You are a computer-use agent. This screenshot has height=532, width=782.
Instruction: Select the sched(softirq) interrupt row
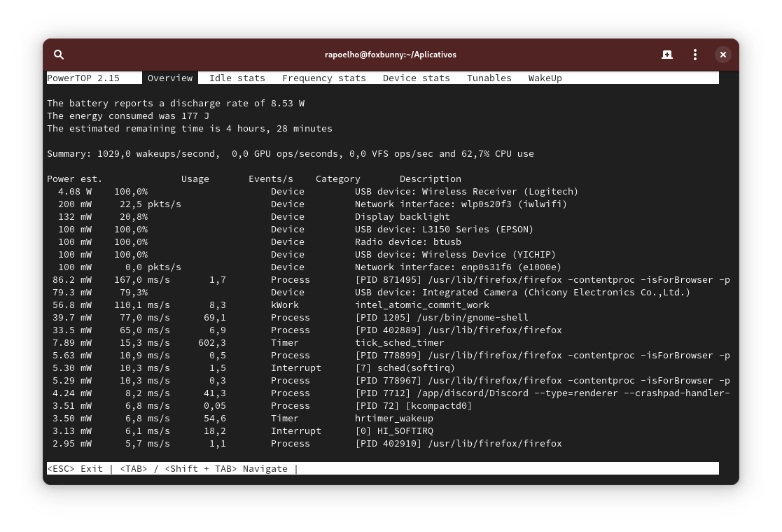click(256, 368)
